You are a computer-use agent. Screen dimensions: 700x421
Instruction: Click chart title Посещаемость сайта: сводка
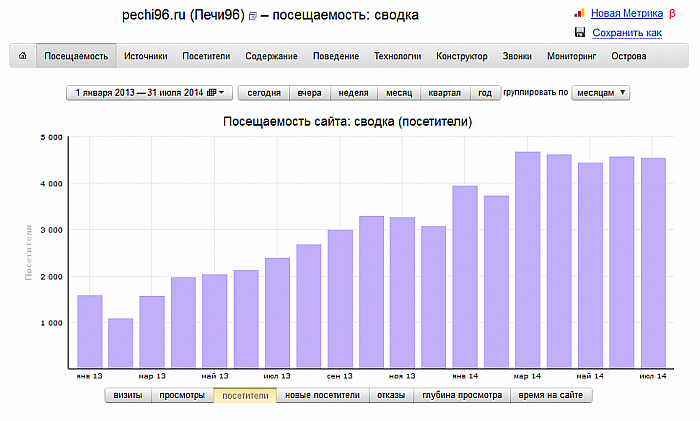tap(348, 121)
